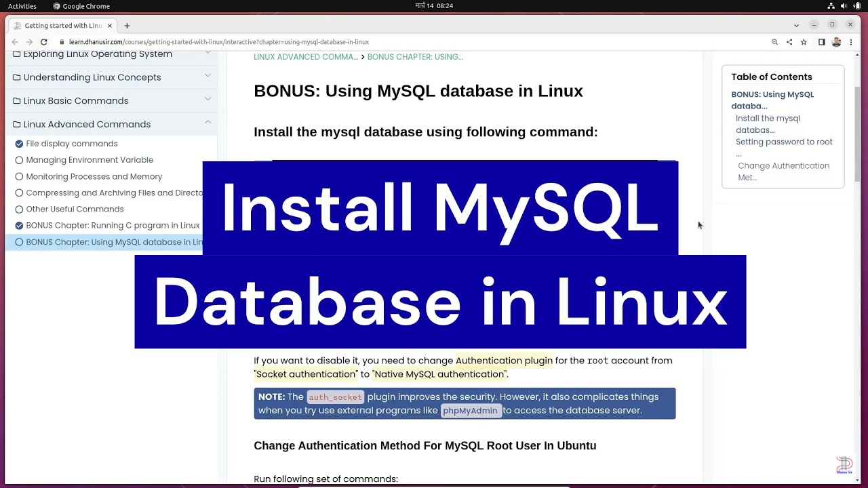Click the battery icon in the top bar
Image resolution: width=868 pixels, height=488 pixels.
click(857, 6)
